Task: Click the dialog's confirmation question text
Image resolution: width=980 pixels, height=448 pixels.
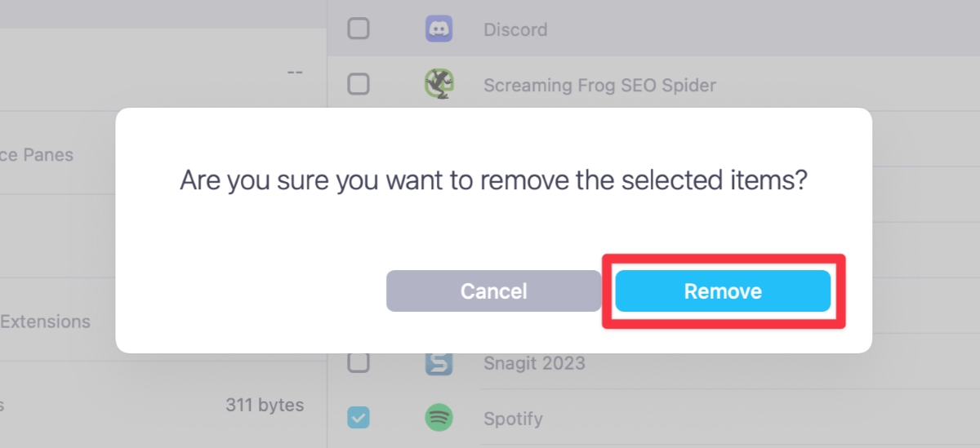Action: 493,180
